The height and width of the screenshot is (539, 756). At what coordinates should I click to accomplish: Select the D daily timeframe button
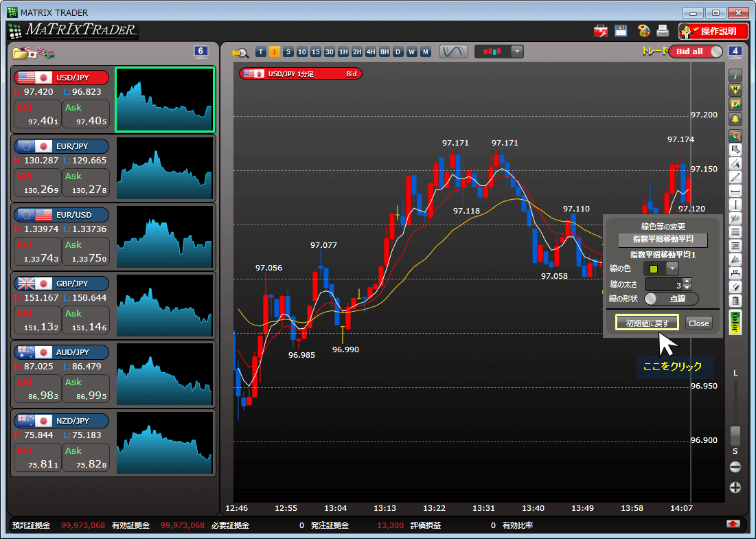click(x=398, y=52)
